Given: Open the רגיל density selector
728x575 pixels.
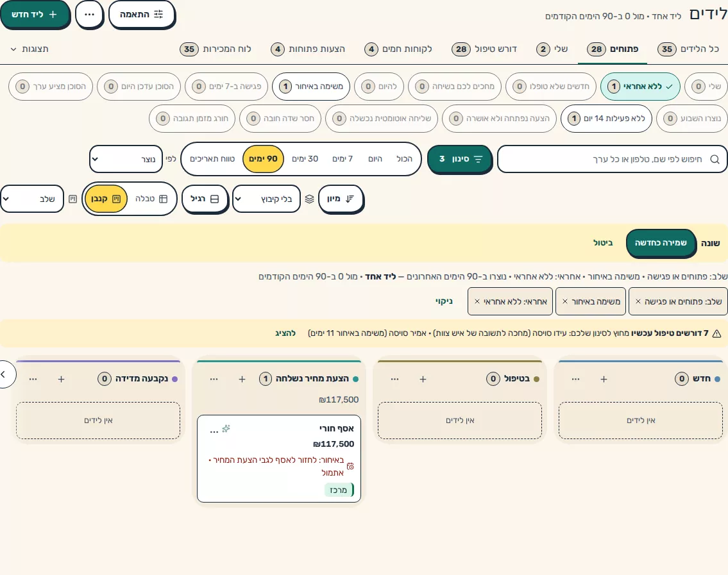Looking at the screenshot, I should click(205, 199).
